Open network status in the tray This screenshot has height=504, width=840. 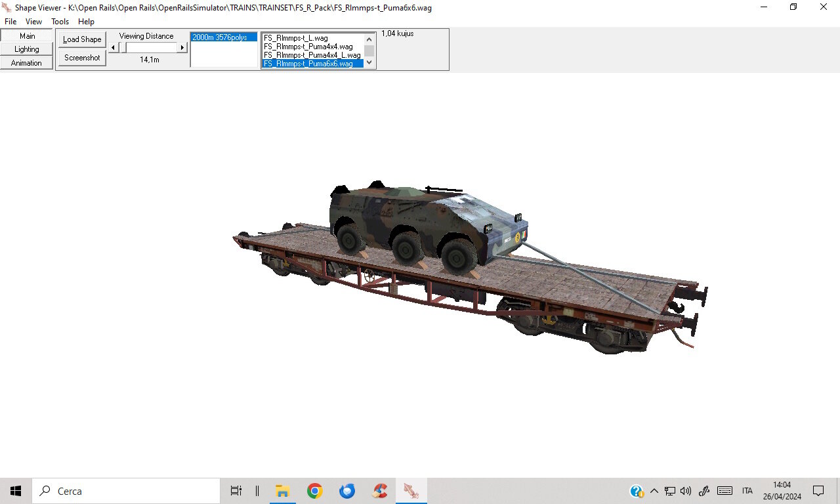[670, 491]
